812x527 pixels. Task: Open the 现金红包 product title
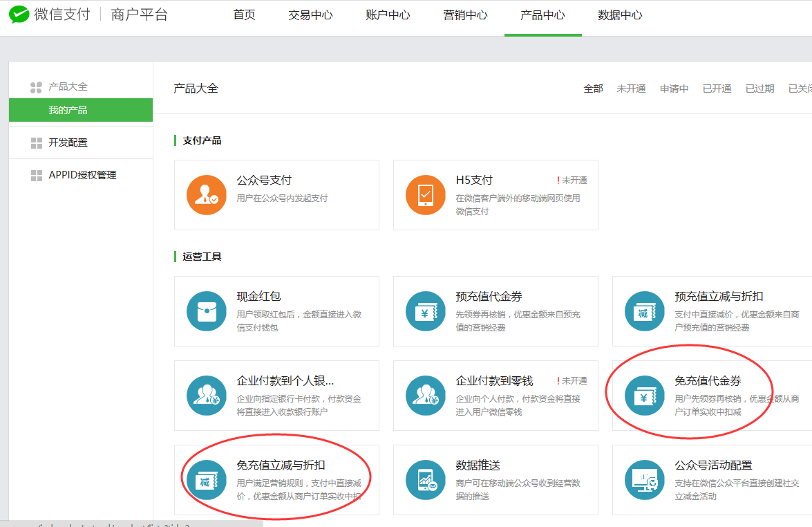tap(258, 297)
